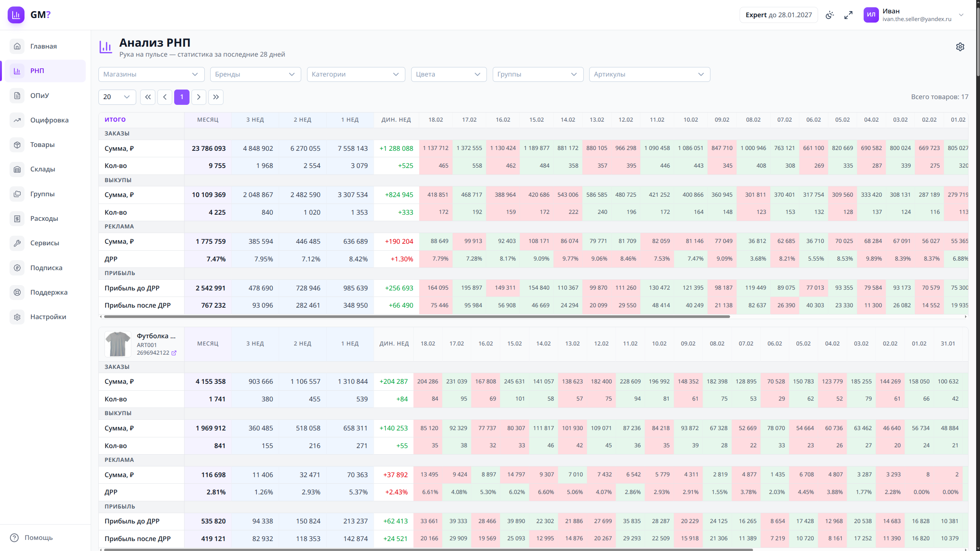Click the Оцифровка chart icon in the sidebar
Screen dimensions: 980x551
pyautogui.click(x=17, y=120)
